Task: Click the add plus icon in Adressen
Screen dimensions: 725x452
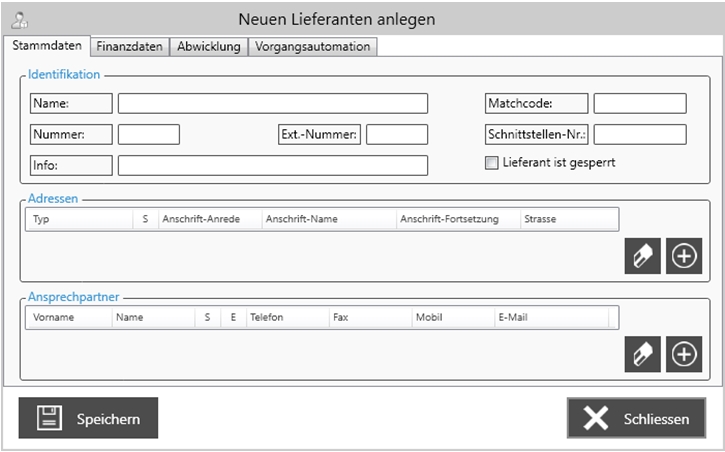Action: tap(684, 256)
